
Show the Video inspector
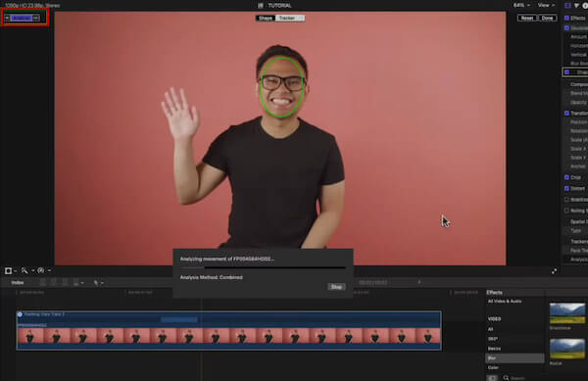point(567,5)
